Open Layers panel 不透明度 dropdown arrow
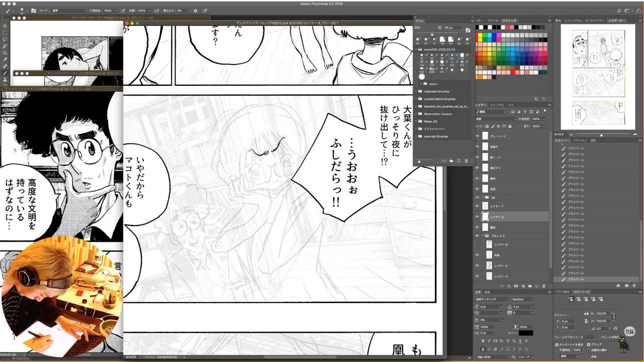Screen dimensions: 644x362 click(x=544, y=119)
